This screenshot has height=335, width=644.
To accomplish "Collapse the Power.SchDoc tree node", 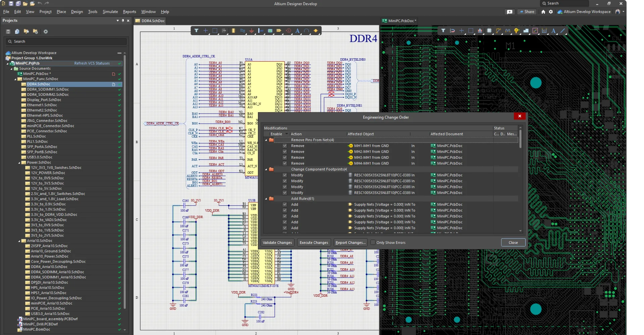I will [x=19, y=162].
